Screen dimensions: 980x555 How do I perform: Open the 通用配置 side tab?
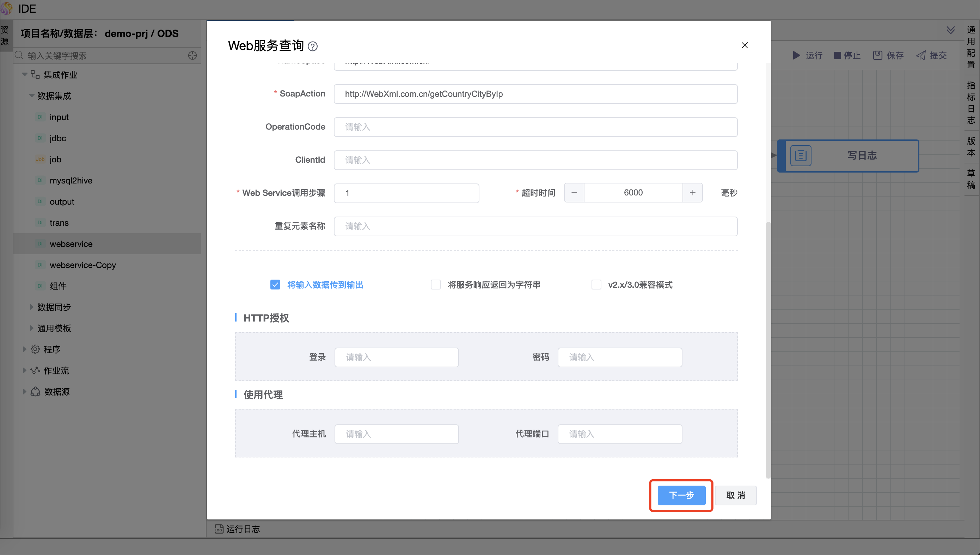coord(971,47)
